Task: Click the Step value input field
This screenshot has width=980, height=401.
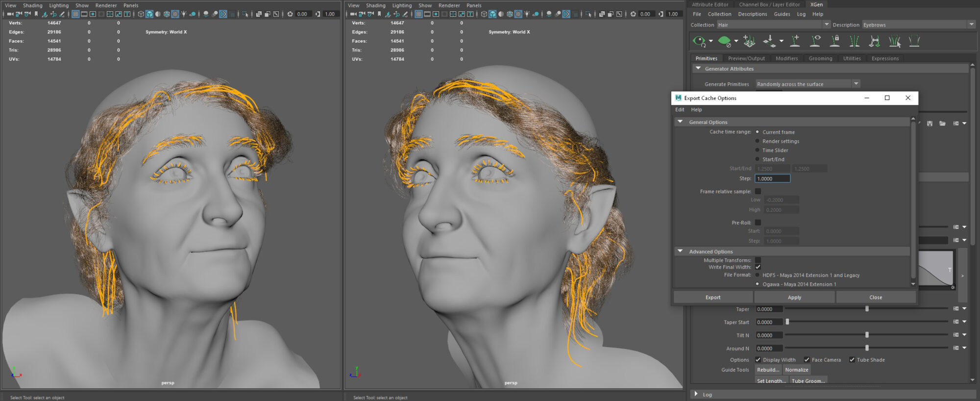Action: [x=772, y=179]
